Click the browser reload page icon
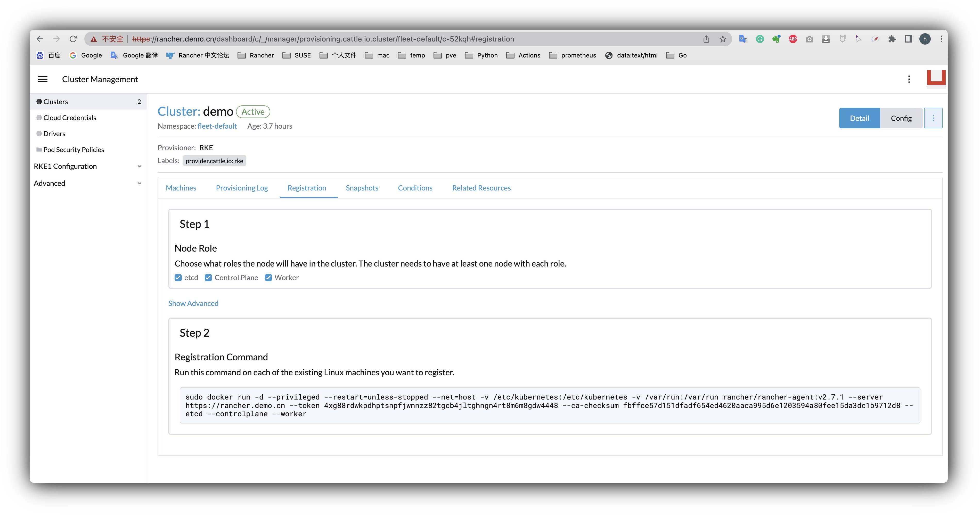 point(73,39)
